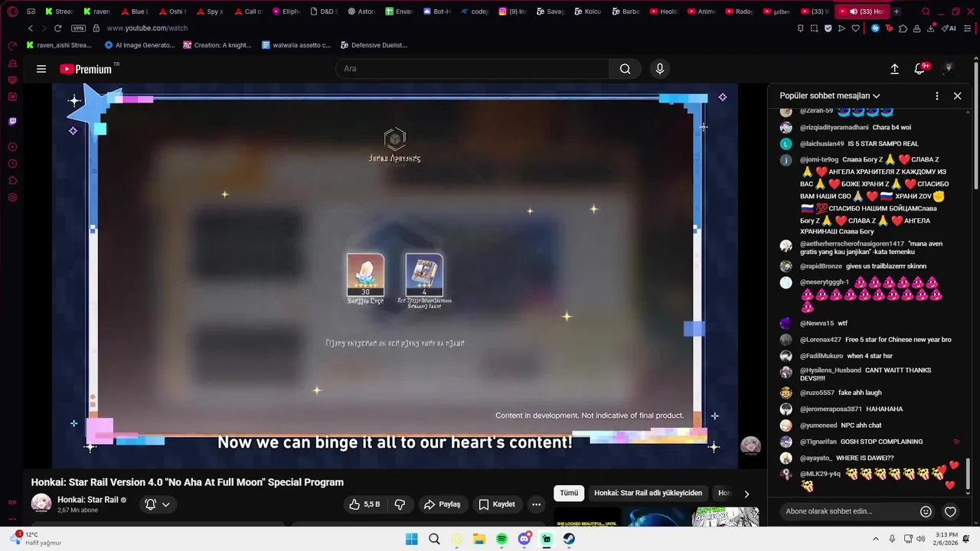This screenshot has width=980, height=551.
Task: Open Opera easy setup sliders icon
Action: (968, 28)
